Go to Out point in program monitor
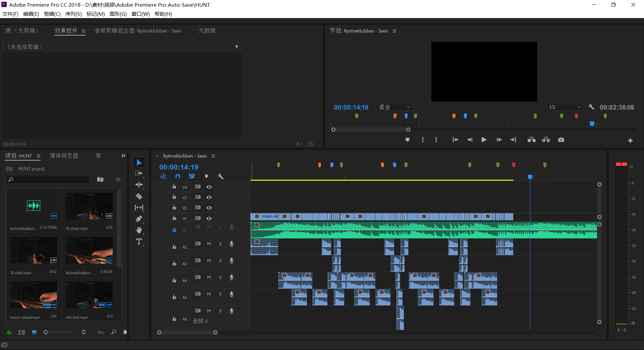 [x=514, y=140]
